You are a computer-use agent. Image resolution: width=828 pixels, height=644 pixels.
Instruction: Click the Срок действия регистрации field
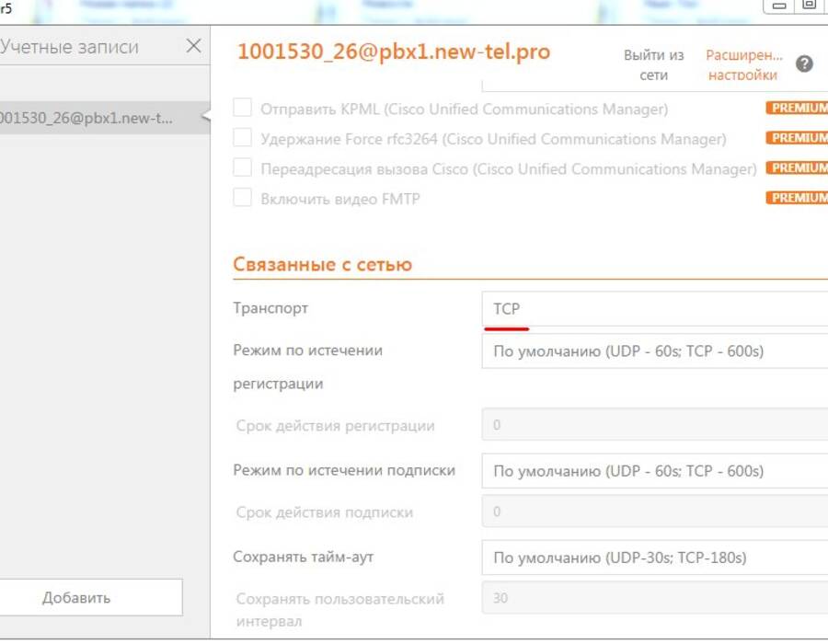click(x=655, y=424)
